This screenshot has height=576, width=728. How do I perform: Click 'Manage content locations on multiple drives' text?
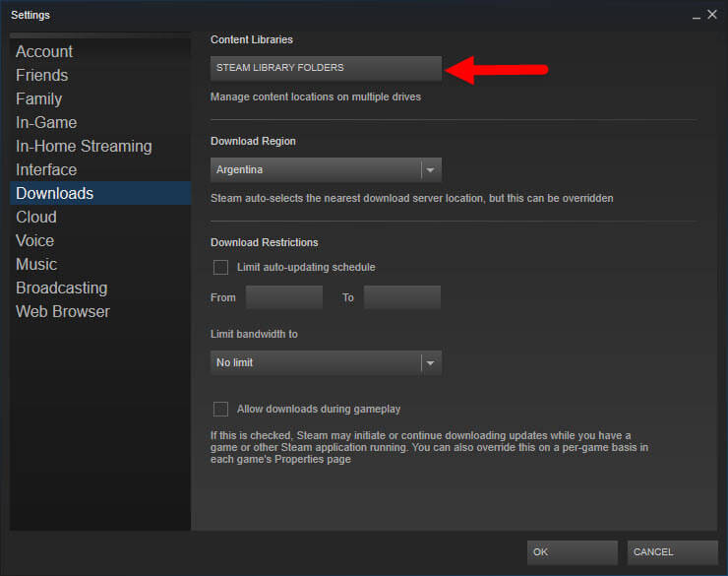316,97
